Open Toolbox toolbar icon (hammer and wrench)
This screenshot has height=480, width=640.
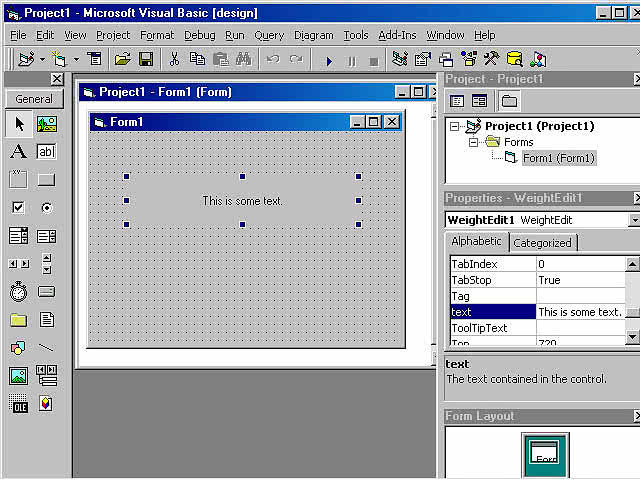(491, 60)
